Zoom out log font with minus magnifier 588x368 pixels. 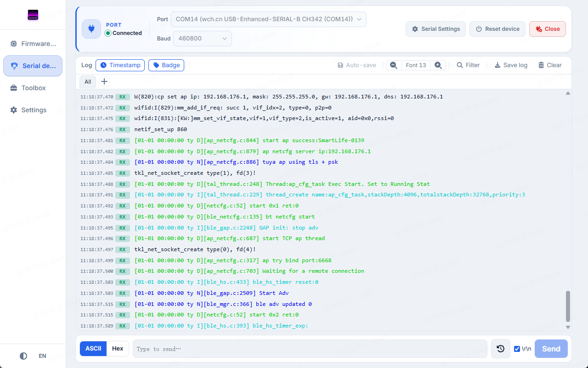pos(394,65)
